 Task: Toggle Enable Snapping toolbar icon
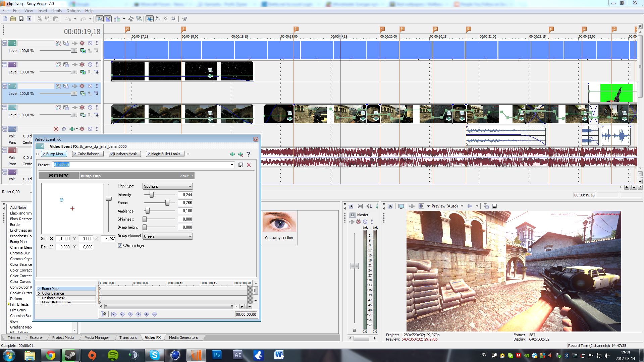point(100,19)
